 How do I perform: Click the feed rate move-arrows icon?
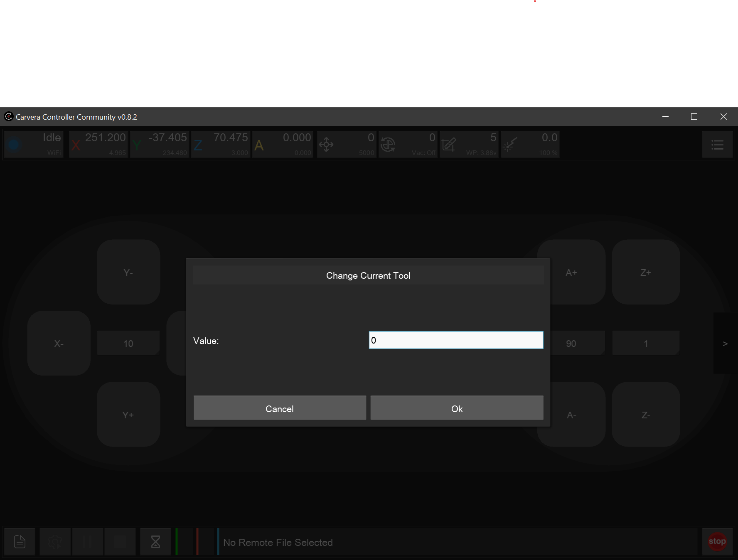327,145
